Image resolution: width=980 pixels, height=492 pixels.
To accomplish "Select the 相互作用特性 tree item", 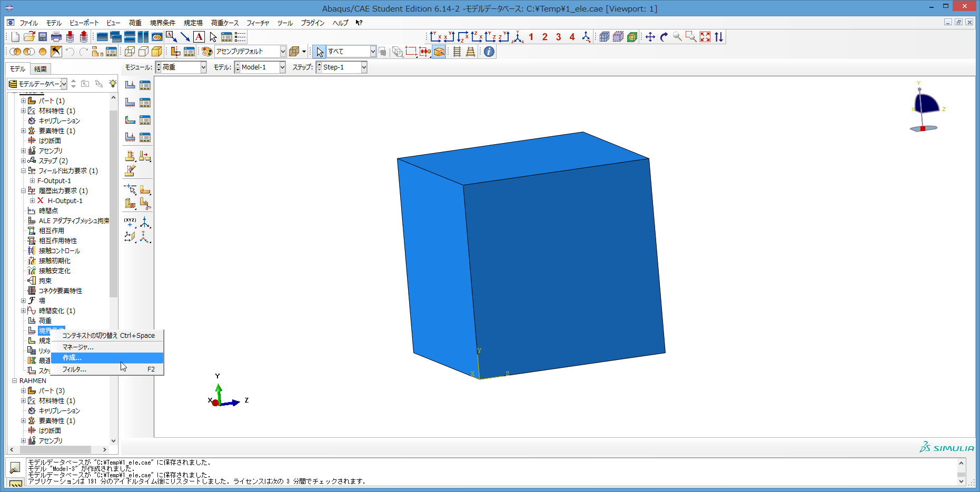I will pos(58,241).
